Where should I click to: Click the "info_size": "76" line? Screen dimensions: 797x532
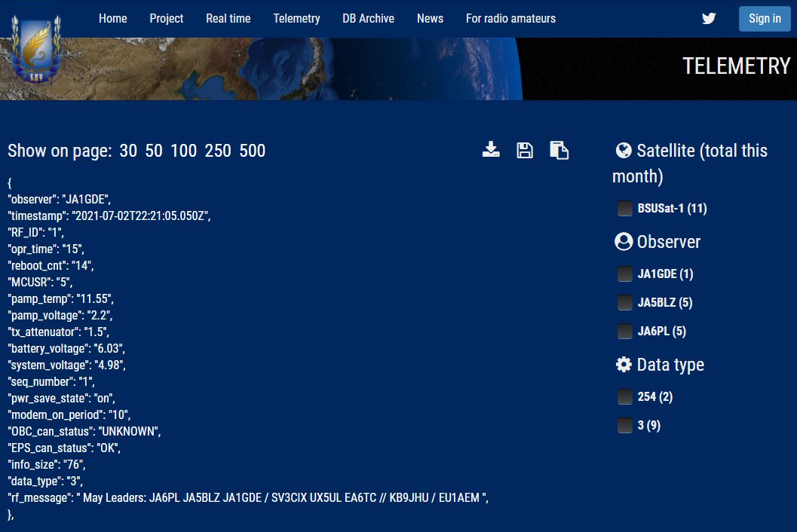tap(47, 465)
